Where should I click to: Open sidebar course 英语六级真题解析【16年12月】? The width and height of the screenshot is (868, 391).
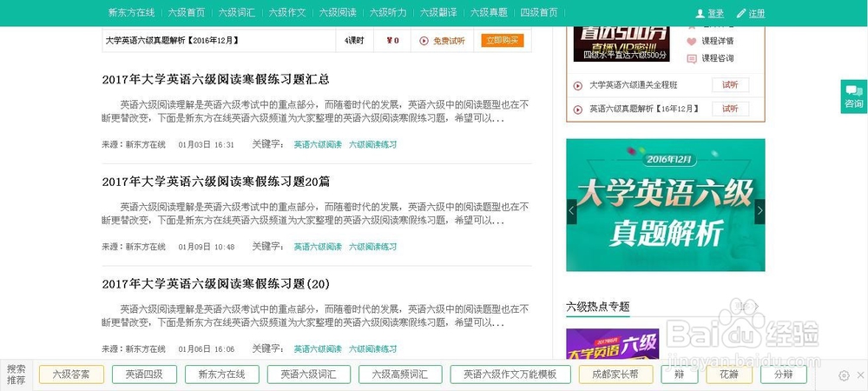644,109
